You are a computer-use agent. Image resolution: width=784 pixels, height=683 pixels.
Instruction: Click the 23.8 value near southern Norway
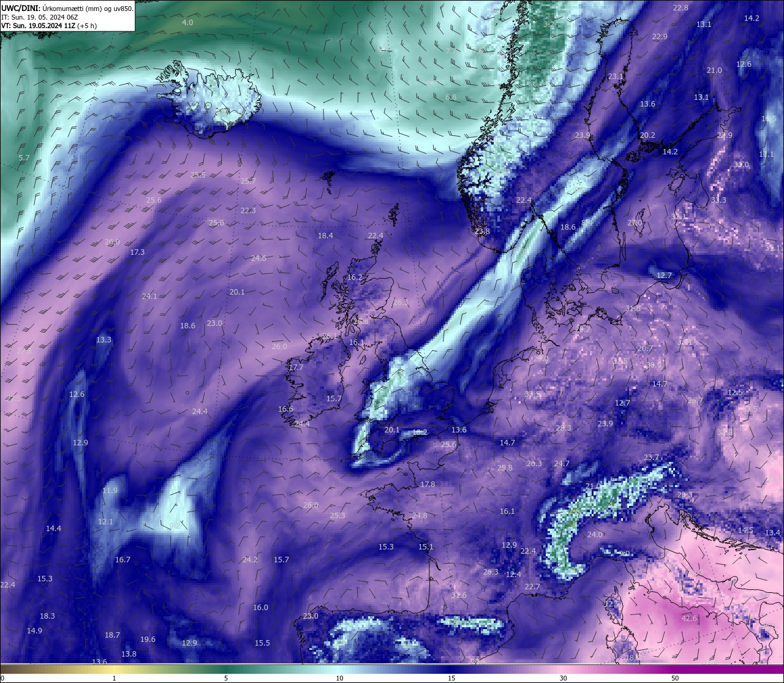pos(482,231)
